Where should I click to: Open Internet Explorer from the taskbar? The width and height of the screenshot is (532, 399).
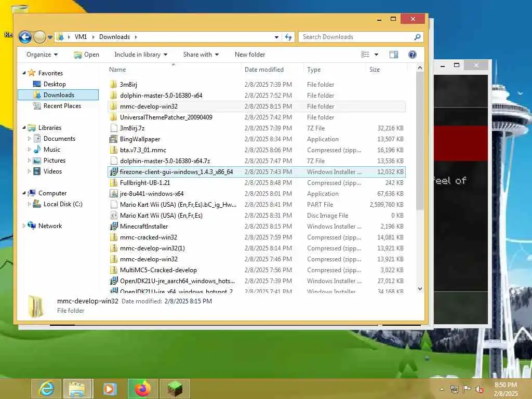pos(46,389)
